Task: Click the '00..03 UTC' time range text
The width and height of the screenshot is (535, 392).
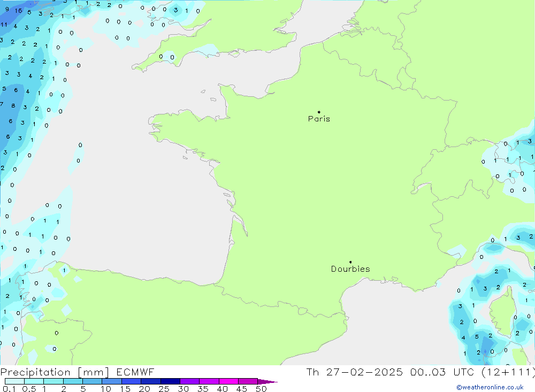Action: 442,372
